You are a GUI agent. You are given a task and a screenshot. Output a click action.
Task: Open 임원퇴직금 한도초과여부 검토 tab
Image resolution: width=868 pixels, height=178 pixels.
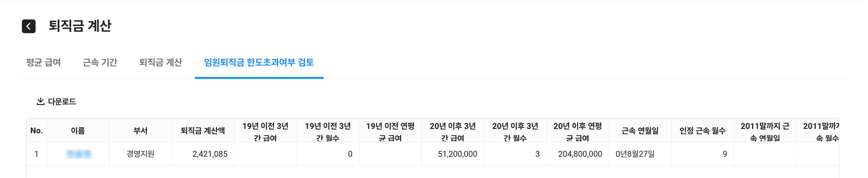coord(259,62)
